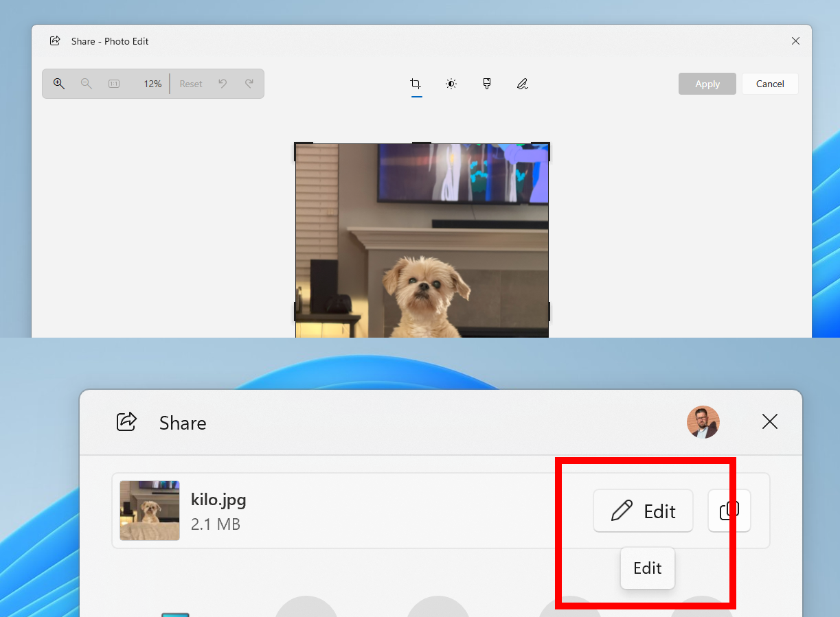The image size is (840, 617).
Task: Click the Reset zoom control
Action: coord(190,83)
